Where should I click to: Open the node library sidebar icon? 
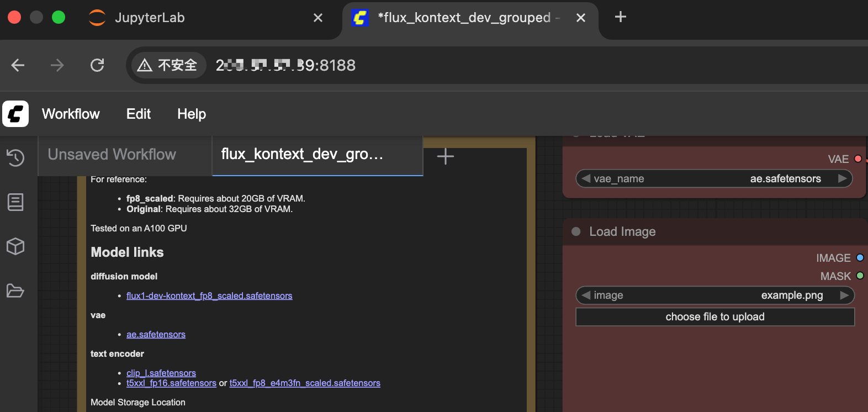point(15,202)
